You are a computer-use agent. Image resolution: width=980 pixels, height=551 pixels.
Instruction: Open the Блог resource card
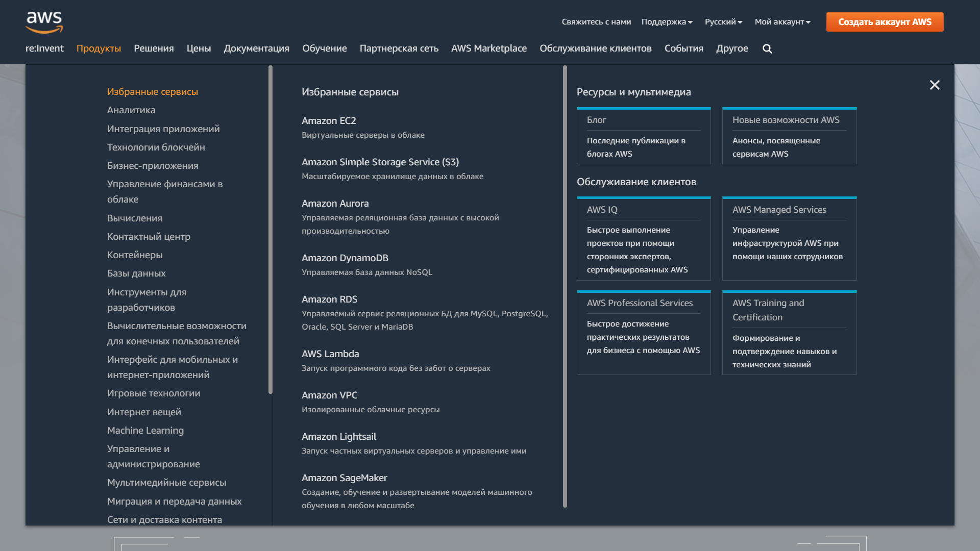(644, 136)
